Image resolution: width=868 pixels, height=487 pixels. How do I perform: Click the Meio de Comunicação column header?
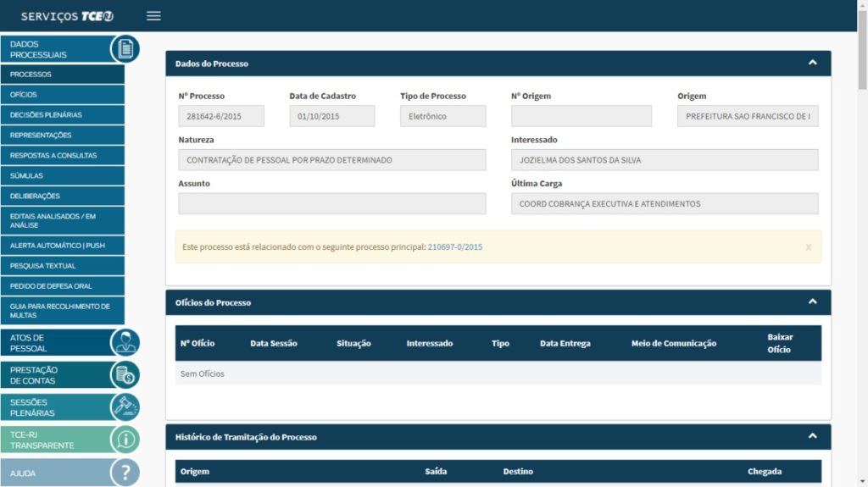674,344
